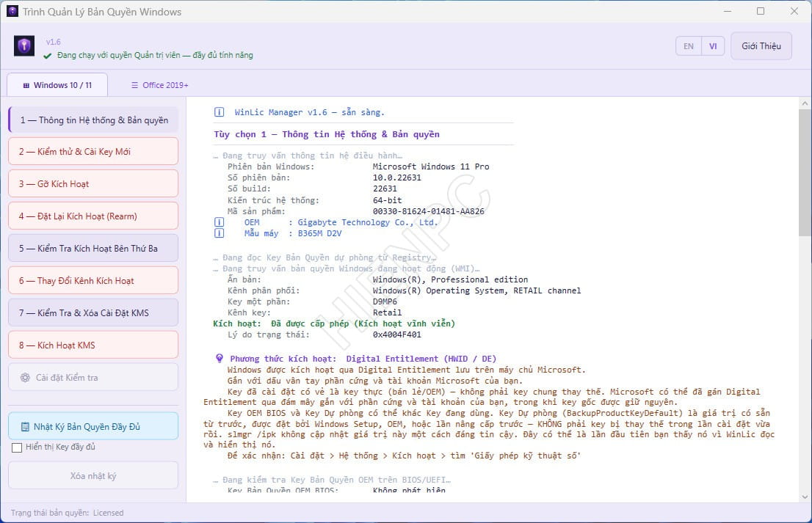The width and height of the screenshot is (812, 523).
Task: Click the model value B365M D2V
Action: [x=319, y=233]
